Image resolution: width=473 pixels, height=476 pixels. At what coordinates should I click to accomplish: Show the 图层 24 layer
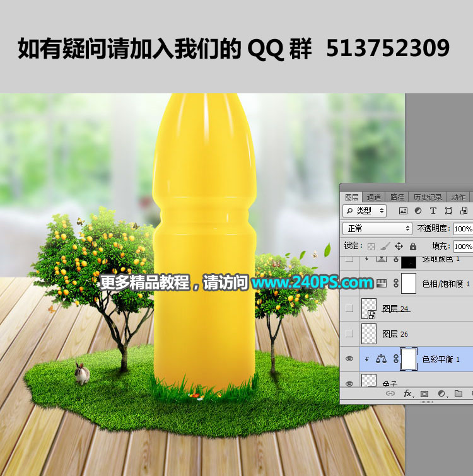click(x=349, y=308)
